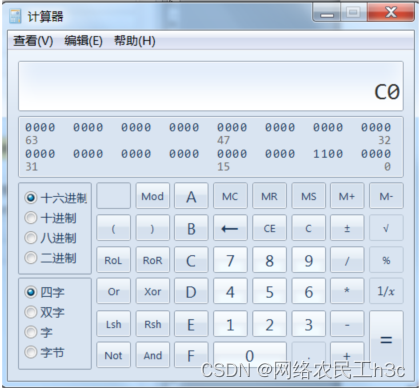
Task: Choose the octal 八进制 option
Action: pos(31,238)
